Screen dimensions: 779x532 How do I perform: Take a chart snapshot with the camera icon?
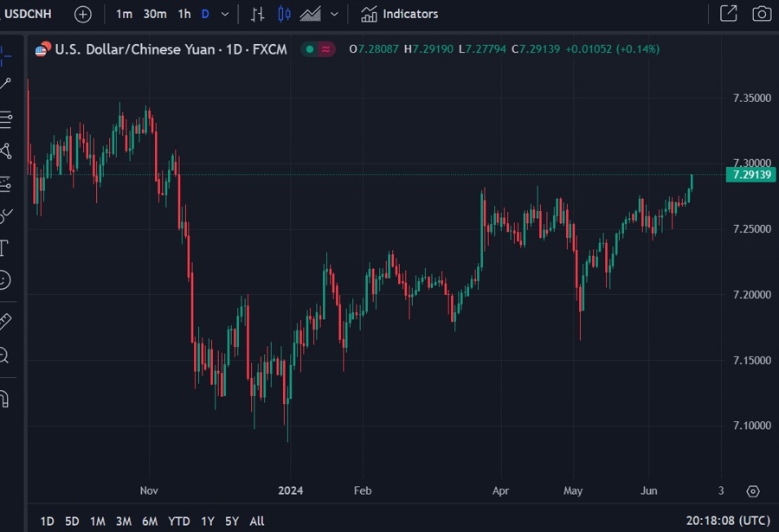tap(760, 14)
